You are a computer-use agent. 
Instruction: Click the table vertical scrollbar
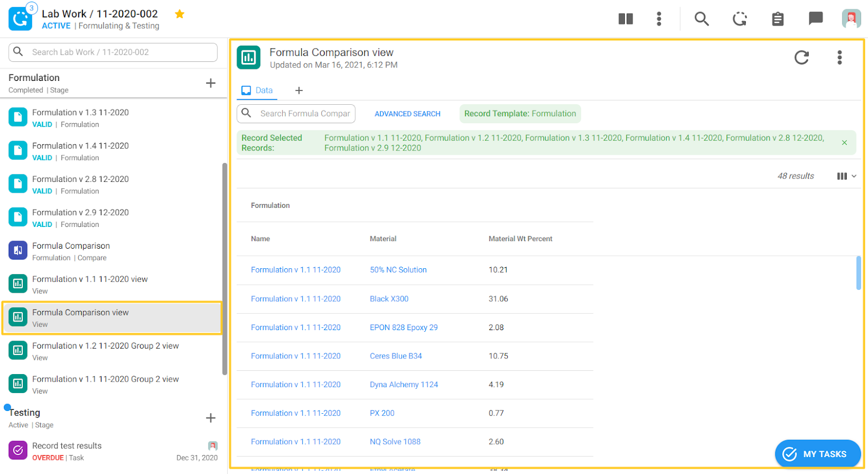858,273
